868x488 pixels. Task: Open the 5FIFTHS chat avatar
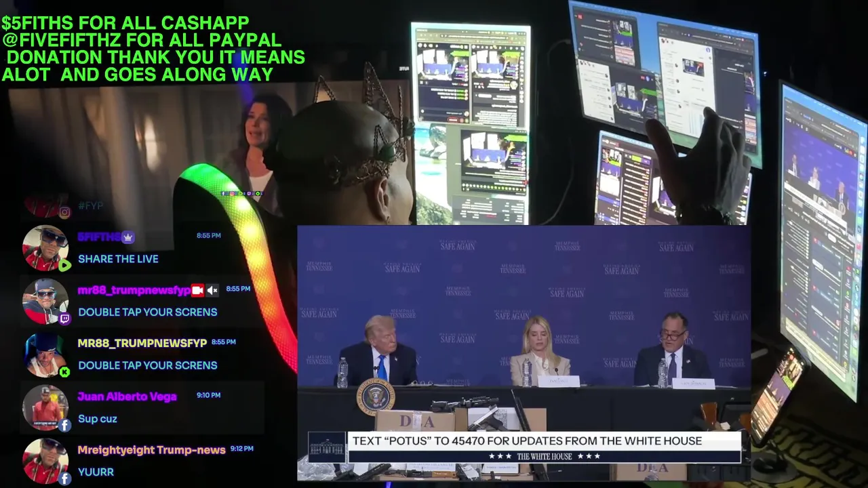click(45, 248)
